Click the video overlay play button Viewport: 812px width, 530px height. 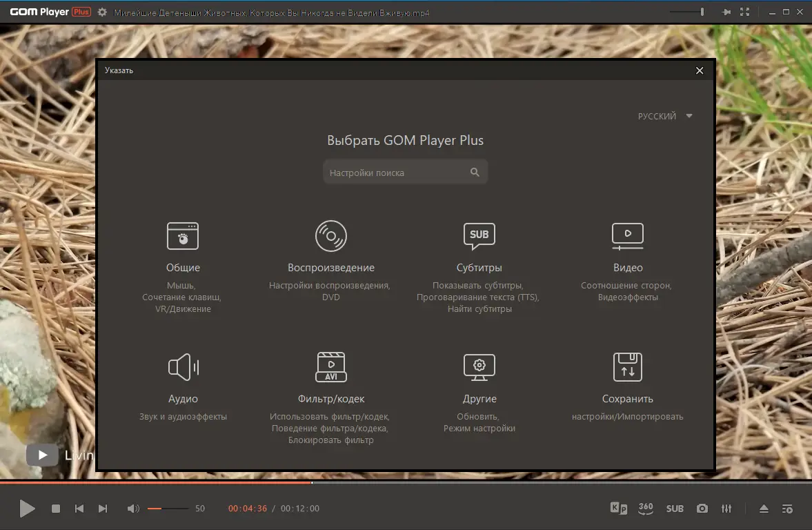(x=43, y=455)
